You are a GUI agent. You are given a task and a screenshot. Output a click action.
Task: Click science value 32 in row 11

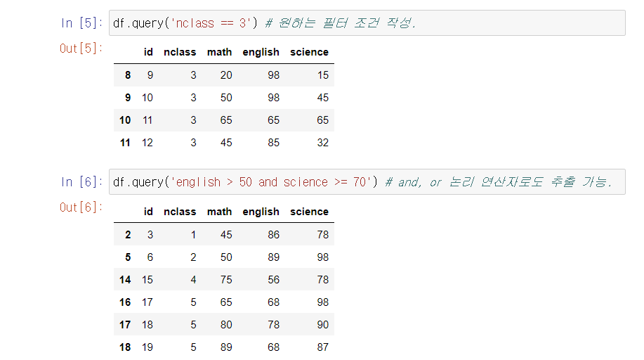323,143
